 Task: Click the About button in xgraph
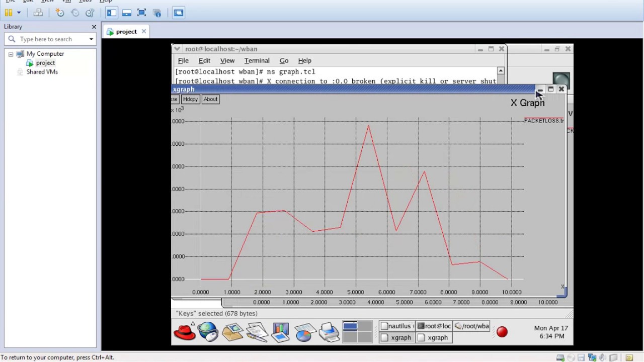210,99
